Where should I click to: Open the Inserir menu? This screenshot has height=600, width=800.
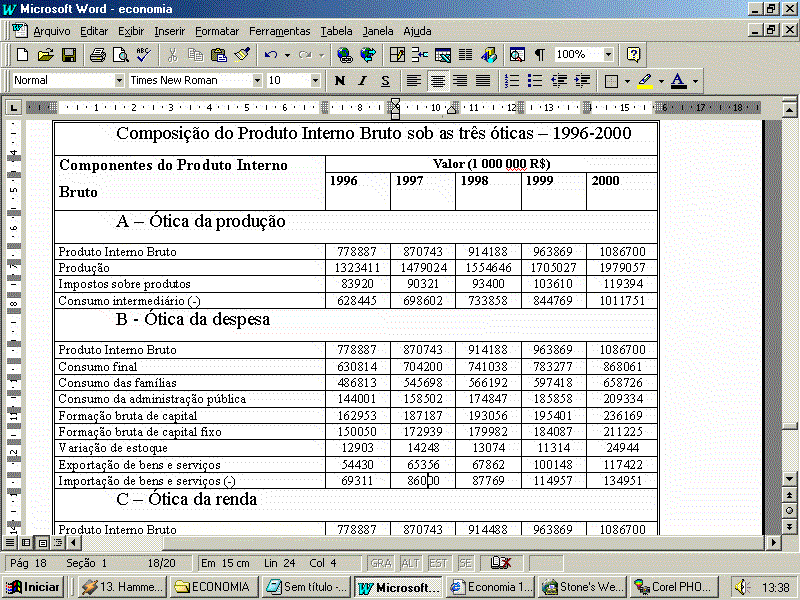(x=169, y=31)
